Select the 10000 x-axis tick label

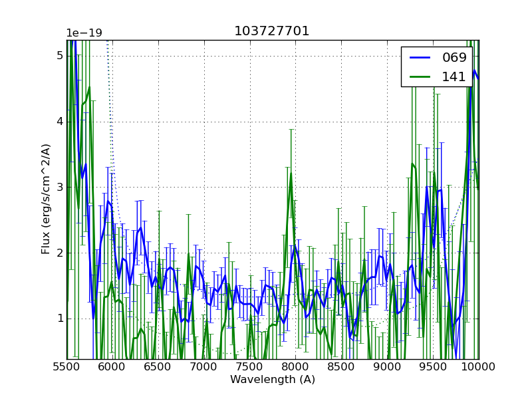(479, 367)
